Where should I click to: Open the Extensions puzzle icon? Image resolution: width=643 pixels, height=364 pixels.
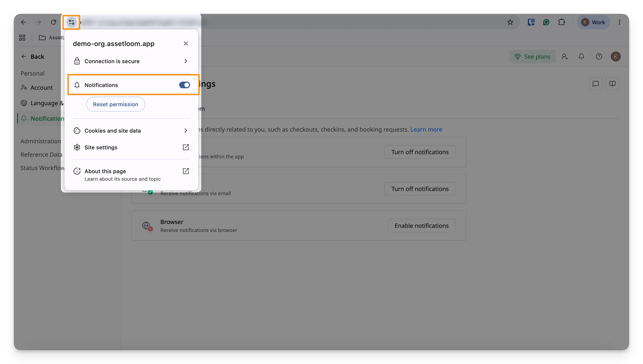(561, 22)
